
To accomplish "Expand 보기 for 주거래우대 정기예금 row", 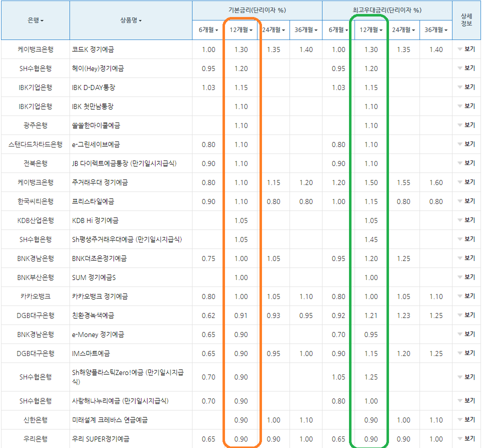I will (466, 182).
